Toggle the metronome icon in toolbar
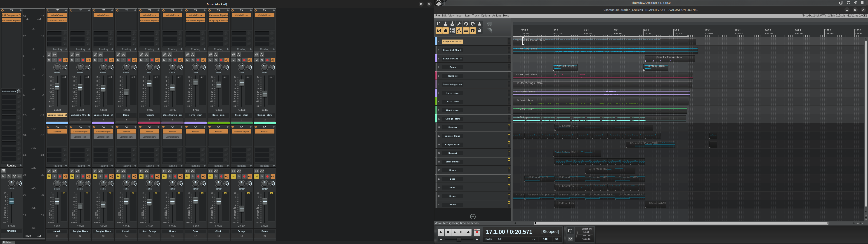This screenshot has height=244, width=868. click(x=479, y=23)
